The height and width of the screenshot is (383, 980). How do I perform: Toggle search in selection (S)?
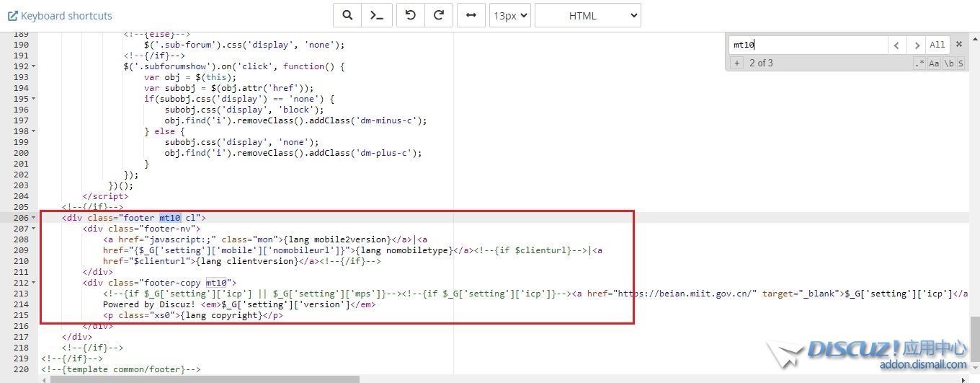point(961,63)
